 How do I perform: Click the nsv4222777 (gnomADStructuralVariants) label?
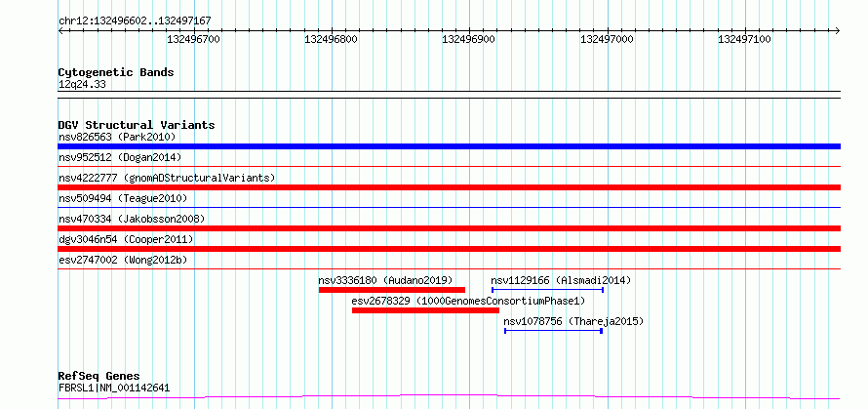click(167, 178)
